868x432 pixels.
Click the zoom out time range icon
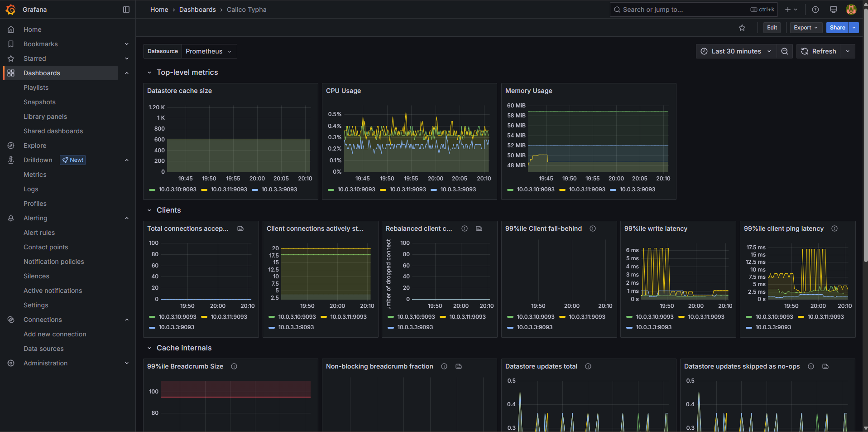point(785,51)
